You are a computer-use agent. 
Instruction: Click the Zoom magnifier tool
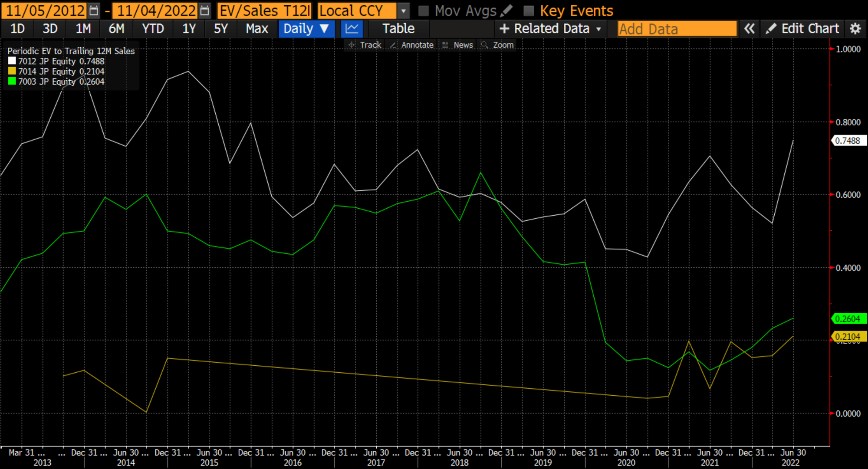(497, 45)
